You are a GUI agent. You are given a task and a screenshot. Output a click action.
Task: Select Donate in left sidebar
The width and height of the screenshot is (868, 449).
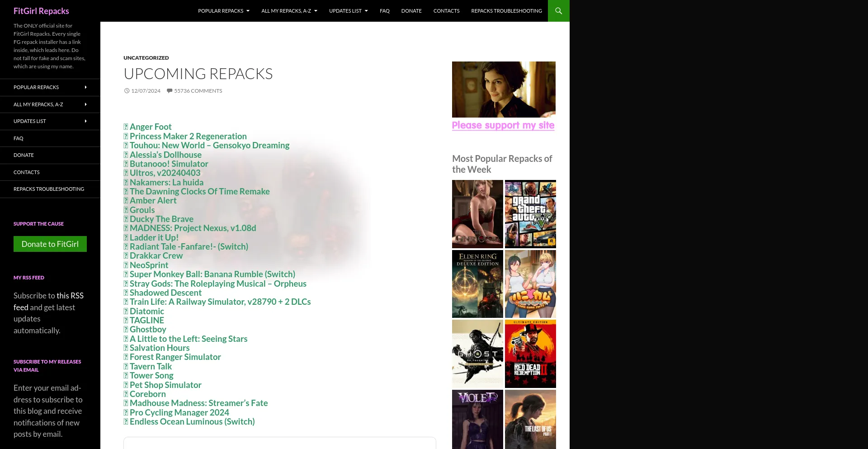pyautogui.click(x=50, y=155)
